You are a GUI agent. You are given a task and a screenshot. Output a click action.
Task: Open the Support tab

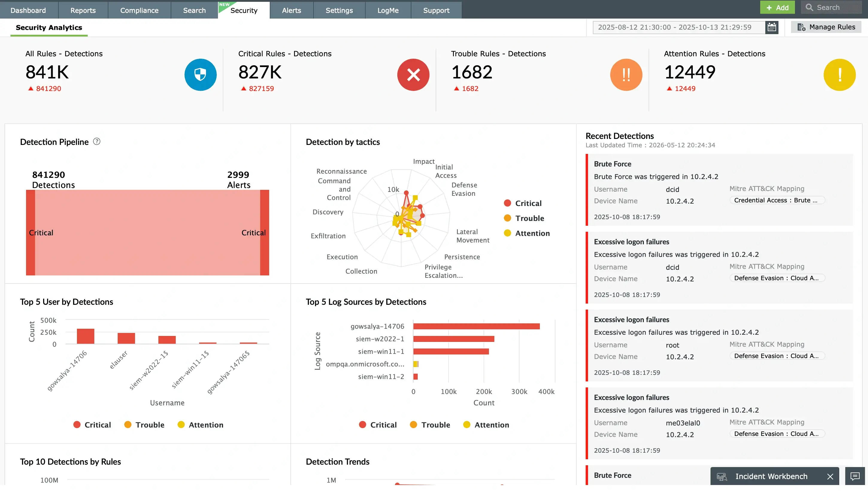click(x=436, y=10)
